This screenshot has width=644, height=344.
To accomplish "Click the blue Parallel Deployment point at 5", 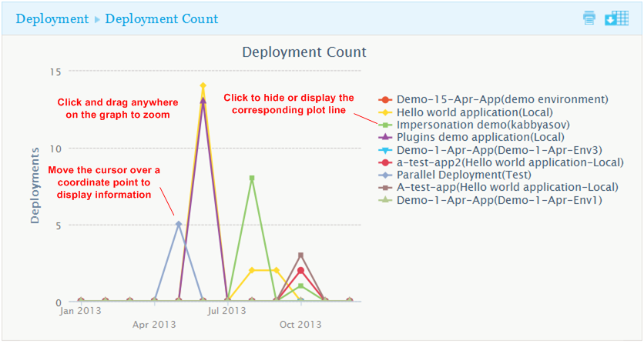I will (178, 224).
